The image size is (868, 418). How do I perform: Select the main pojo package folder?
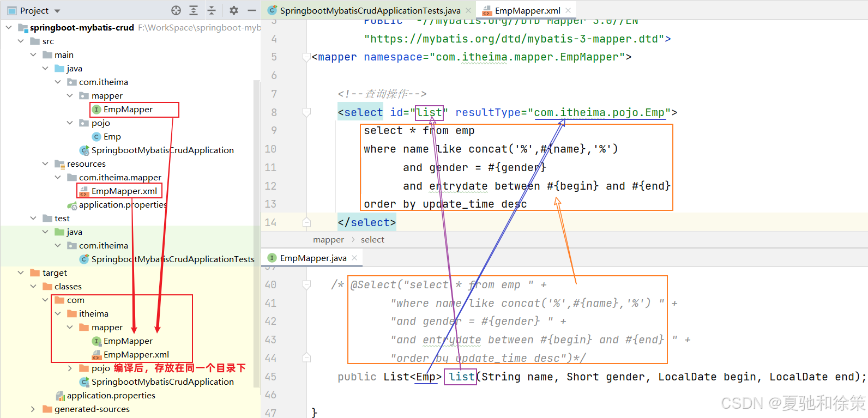point(100,123)
